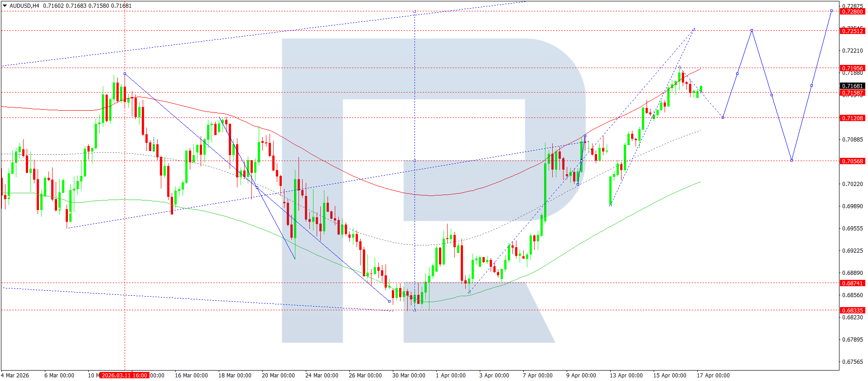Image resolution: width=868 pixels, height=381 pixels.
Task: Select the red 0.71208 price level label
Action: point(852,118)
